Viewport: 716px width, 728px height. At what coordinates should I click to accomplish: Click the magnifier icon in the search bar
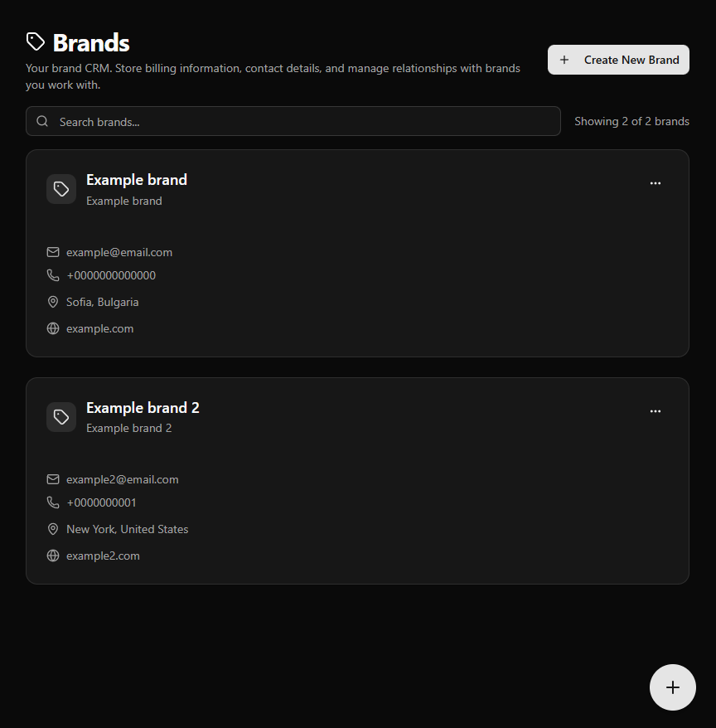coord(42,122)
